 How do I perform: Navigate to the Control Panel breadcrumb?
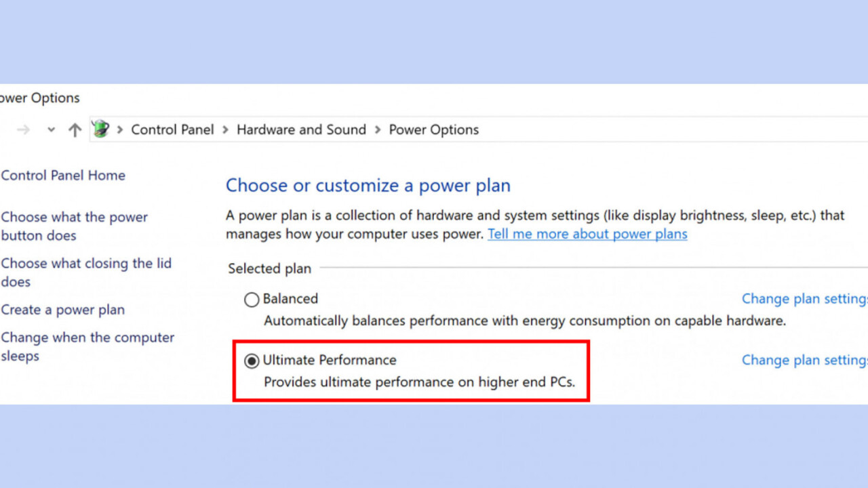coord(172,130)
